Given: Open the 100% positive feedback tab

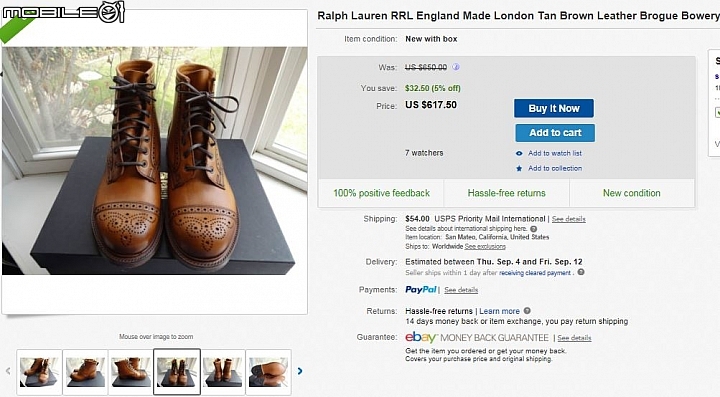Looking at the screenshot, I should pyautogui.click(x=381, y=193).
